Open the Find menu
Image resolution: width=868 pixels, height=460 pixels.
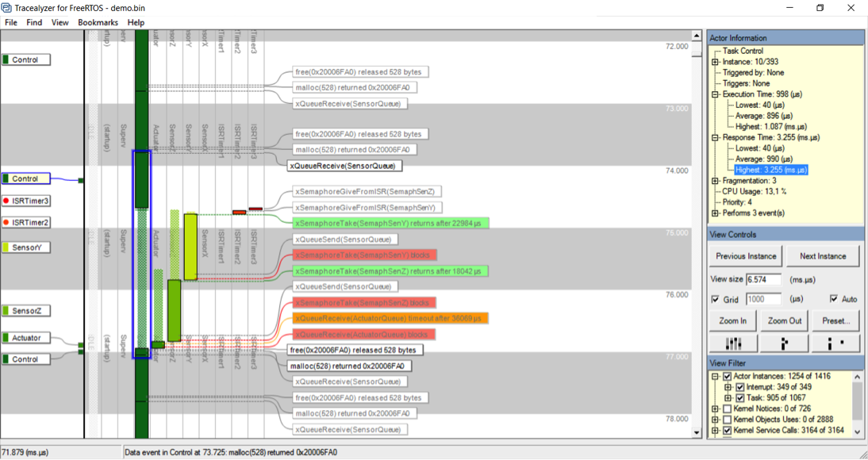[x=34, y=23]
